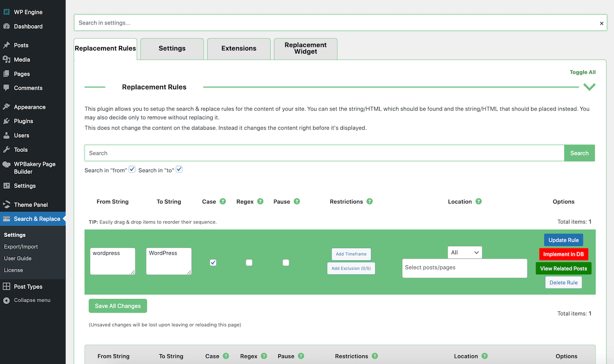The image size is (614, 364).
Task: Switch to Replacement Widget tab
Action: click(305, 49)
